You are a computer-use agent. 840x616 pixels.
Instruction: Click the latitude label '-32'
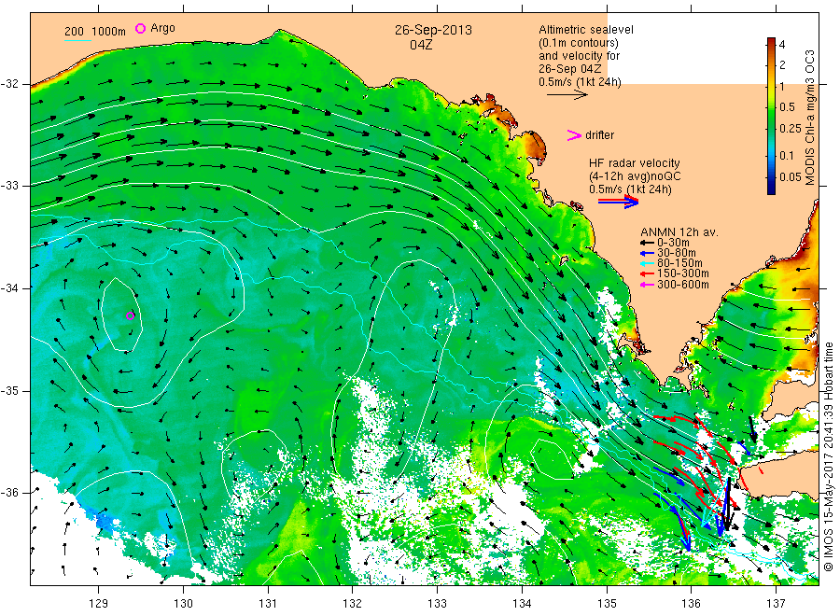pyautogui.click(x=9, y=84)
